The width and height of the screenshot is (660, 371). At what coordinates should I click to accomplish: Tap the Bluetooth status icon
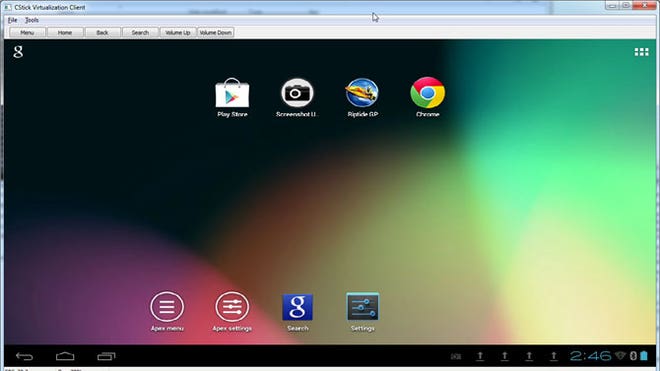tap(633, 356)
